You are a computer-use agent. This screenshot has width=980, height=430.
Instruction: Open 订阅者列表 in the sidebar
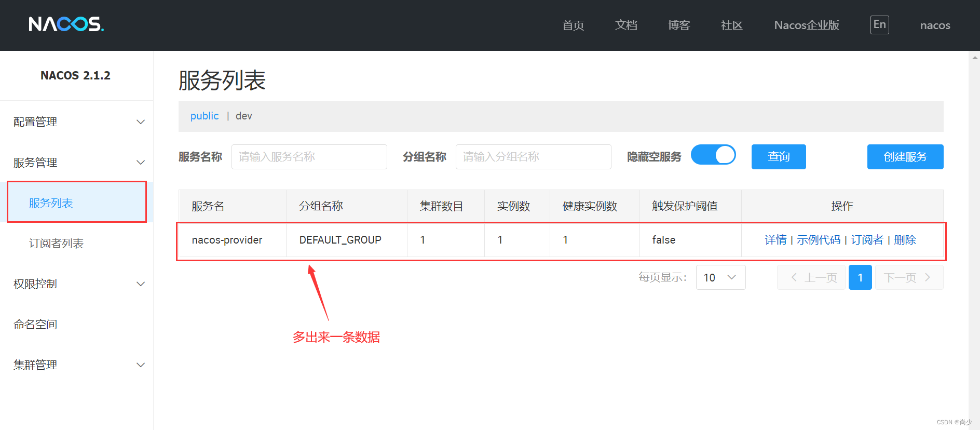tap(56, 244)
